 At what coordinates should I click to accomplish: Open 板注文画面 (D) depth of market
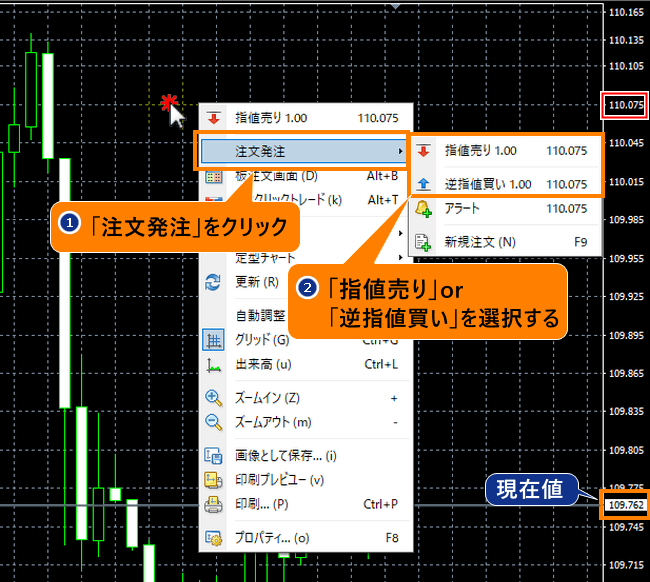coord(306,176)
